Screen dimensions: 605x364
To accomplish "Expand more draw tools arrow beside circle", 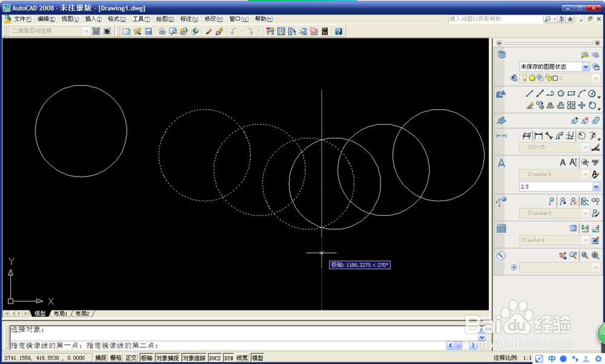I will (599, 97).
